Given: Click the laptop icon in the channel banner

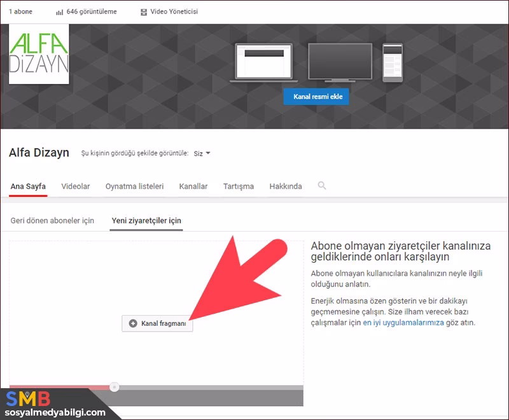Looking at the screenshot, I should [x=265, y=62].
